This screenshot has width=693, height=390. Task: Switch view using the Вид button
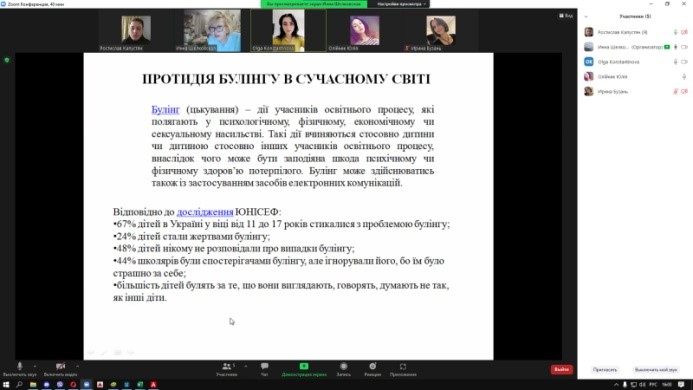566,15
